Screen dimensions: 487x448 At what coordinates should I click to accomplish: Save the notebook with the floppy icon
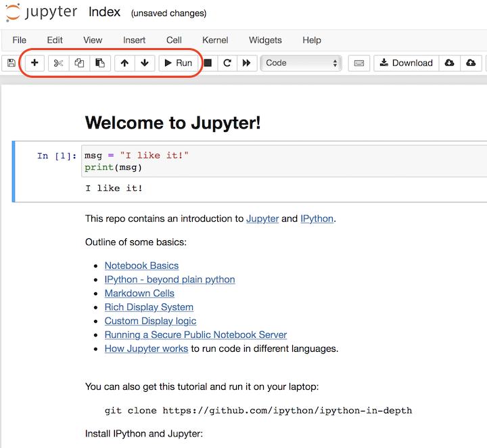[11, 63]
